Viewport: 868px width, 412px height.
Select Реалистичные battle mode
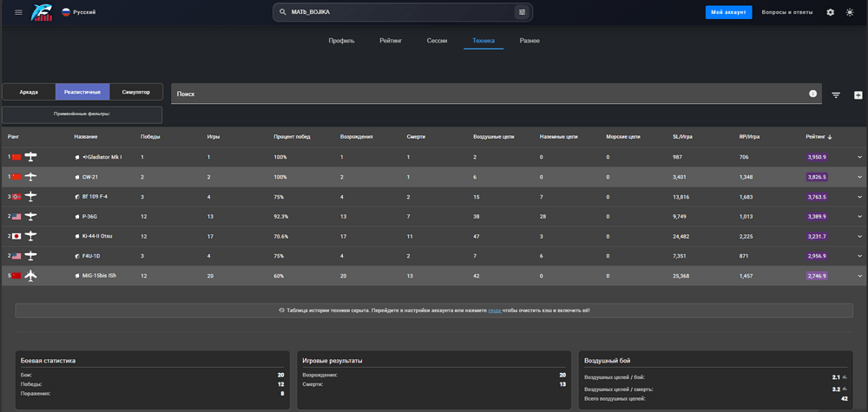point(82,92)
